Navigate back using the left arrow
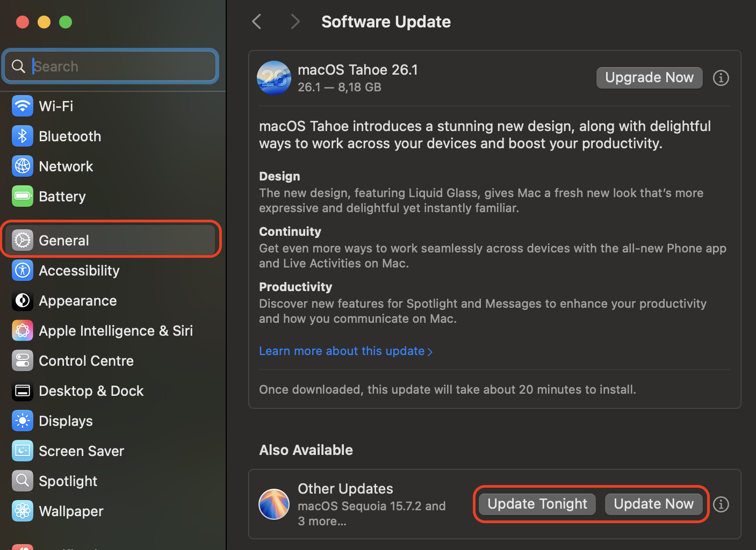This screenshot has height=550, width=756. pos(256,21)
